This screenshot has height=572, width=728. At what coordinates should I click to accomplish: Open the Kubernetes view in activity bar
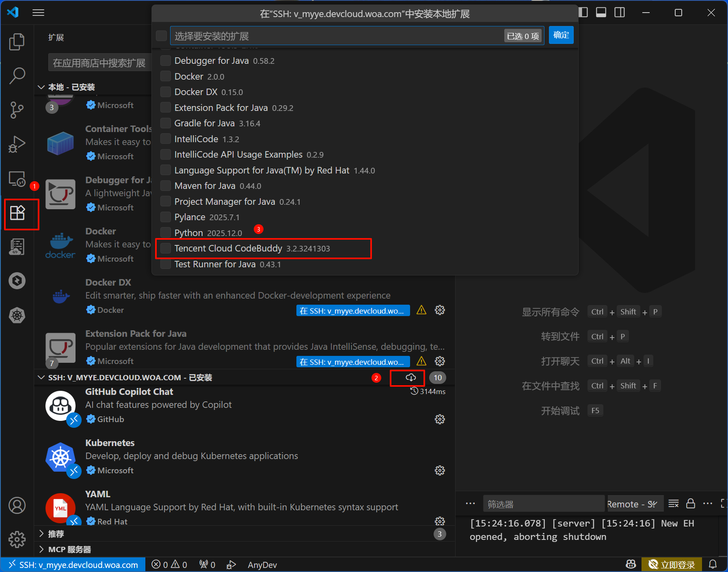17,315
